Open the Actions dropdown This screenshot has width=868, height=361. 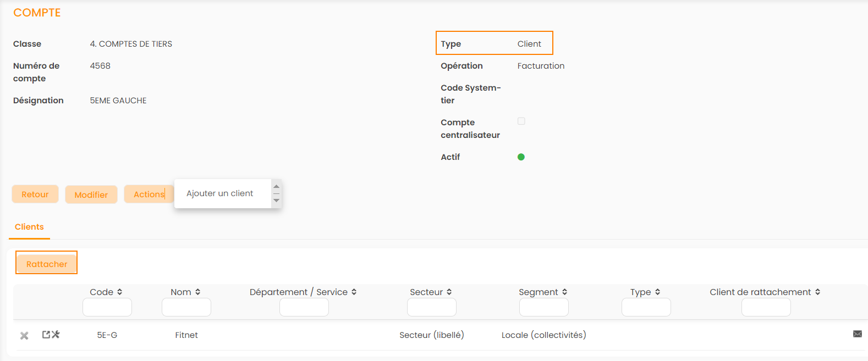(149, 195)
